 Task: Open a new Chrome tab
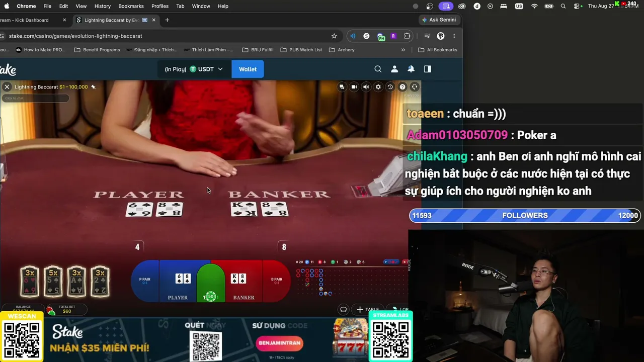pos(167,20)
